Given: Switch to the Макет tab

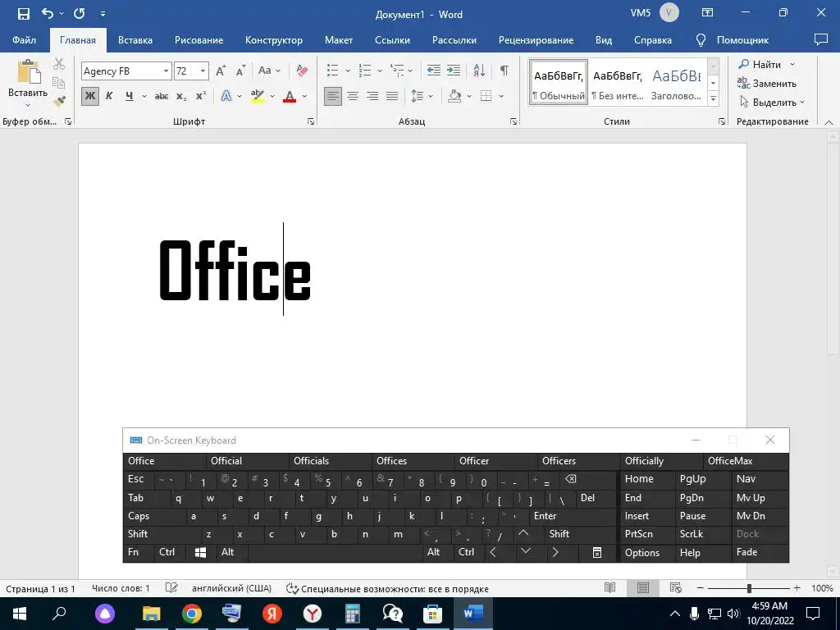Looking at the screenshot, I should click(339, 40).
